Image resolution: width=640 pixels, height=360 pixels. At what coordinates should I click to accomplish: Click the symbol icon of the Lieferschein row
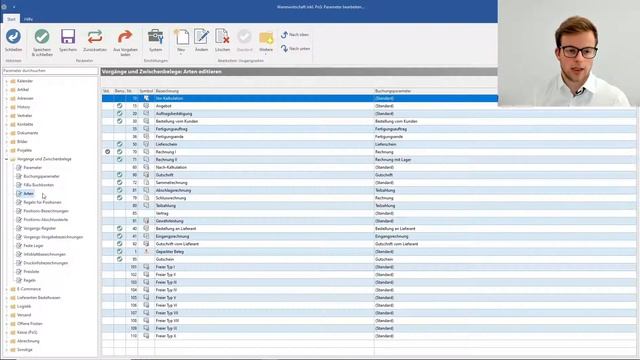tap(146, 144)
